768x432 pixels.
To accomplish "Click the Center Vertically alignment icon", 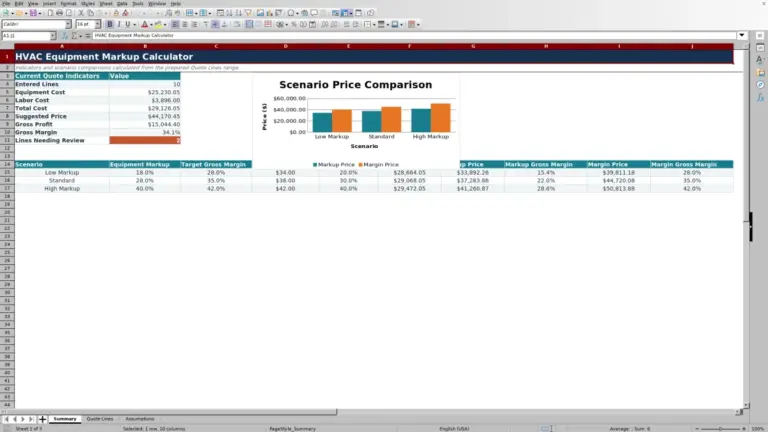I will coord(215,24).
